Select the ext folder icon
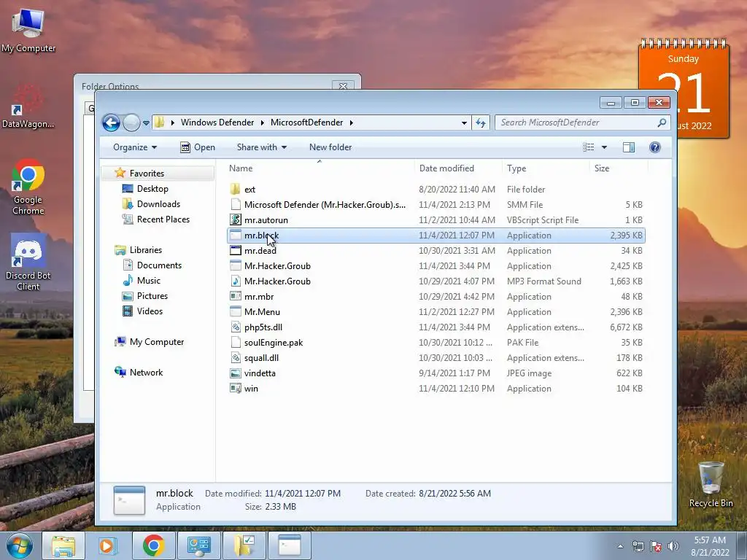The height and width of the screenshot is (560, 747). 236,189
